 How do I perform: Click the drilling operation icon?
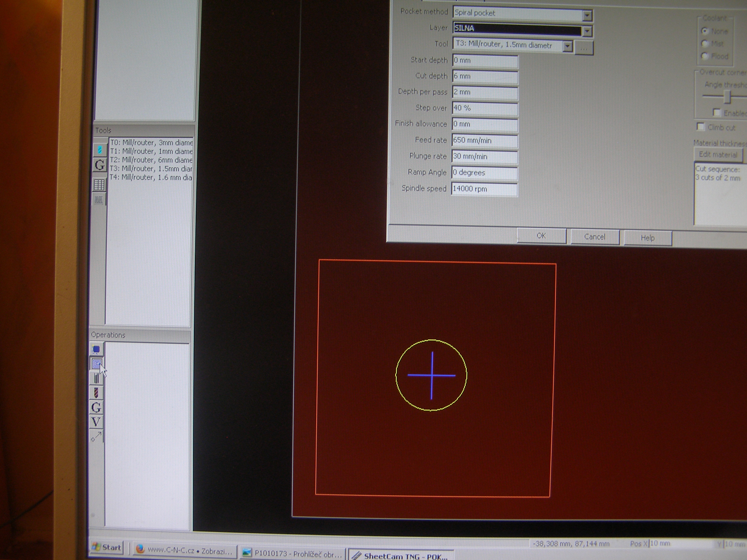click(97, 393)
